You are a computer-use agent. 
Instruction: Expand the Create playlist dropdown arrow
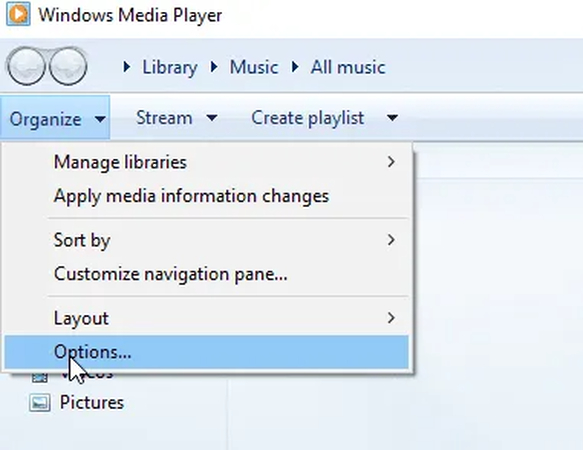[x=392, y=118]
